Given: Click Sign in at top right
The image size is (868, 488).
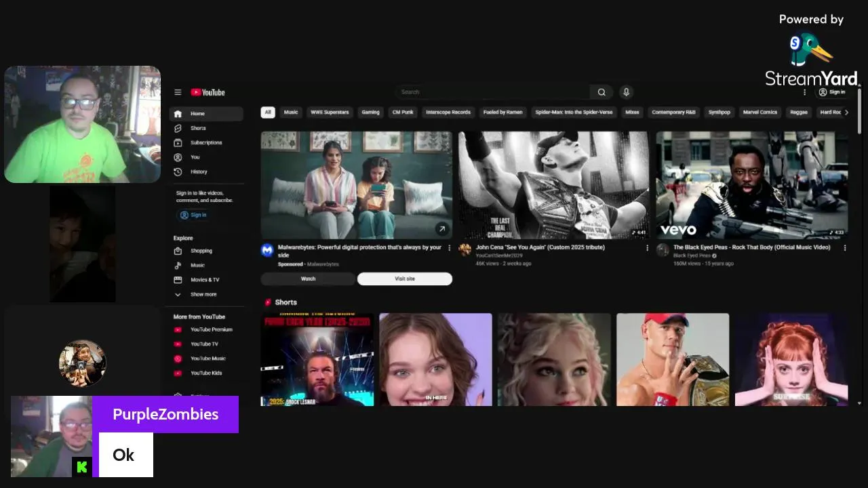Looking at the screenshot, I should pos(832,92).
